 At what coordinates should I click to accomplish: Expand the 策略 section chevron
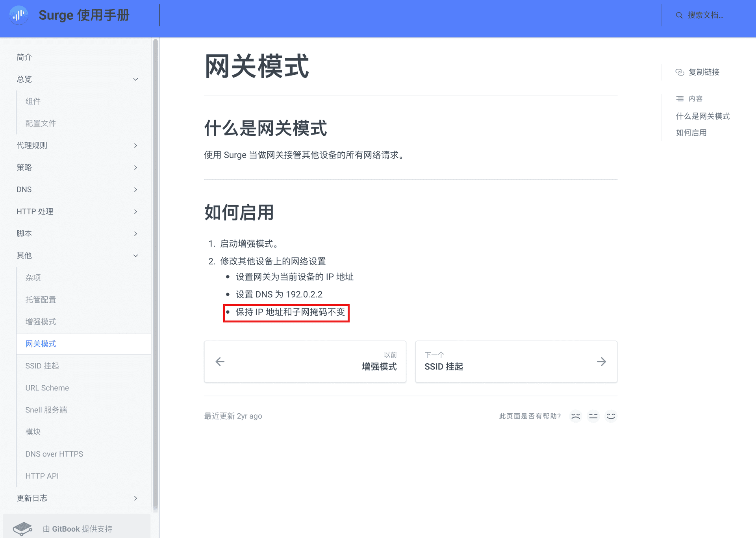click(x=135, y=167)
